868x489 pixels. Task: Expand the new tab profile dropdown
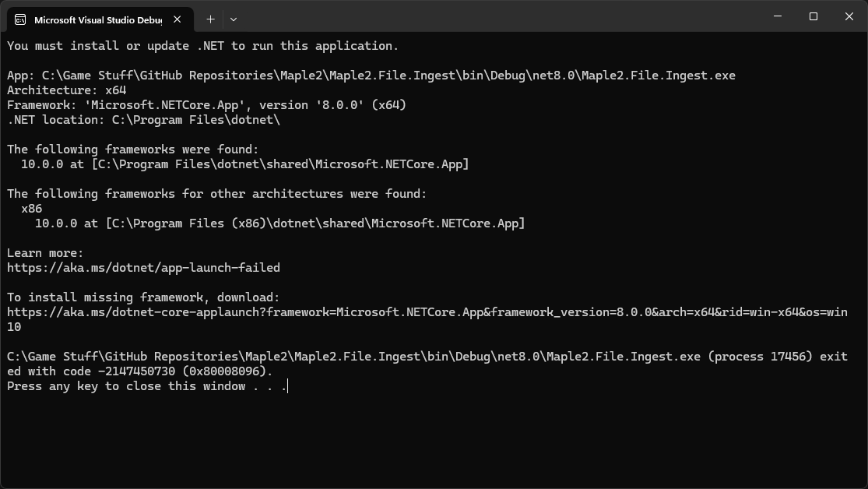(x=233, y=19)
